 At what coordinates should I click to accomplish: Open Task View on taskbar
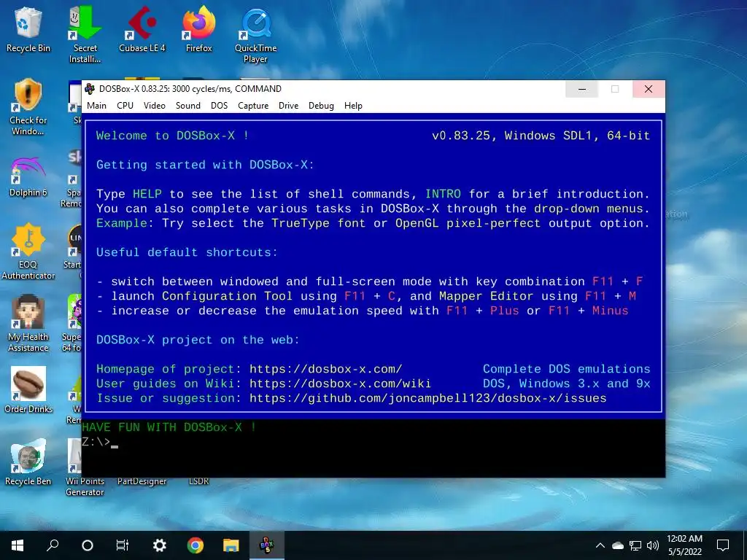click(x=123, y=545)
